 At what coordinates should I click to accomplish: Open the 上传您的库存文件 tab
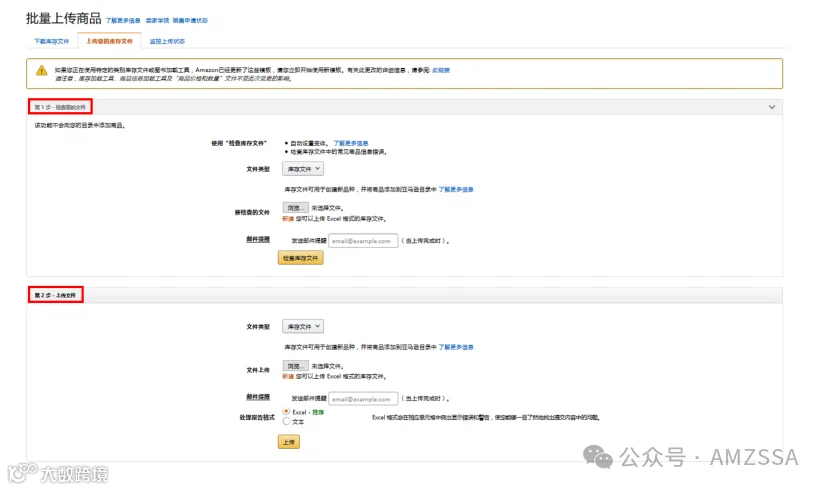tap(109, 41)
